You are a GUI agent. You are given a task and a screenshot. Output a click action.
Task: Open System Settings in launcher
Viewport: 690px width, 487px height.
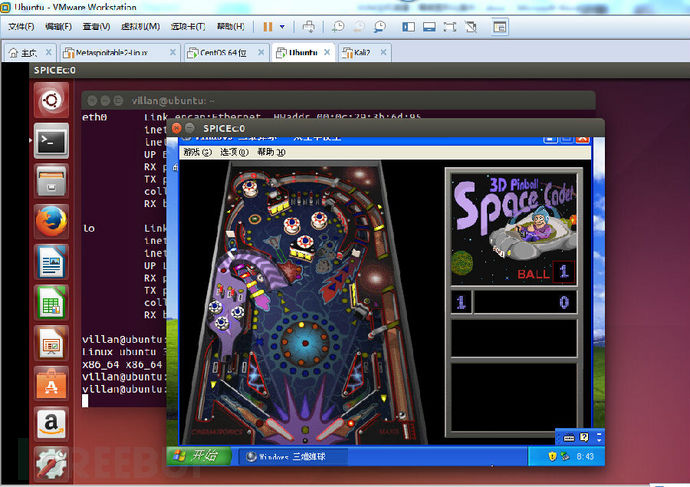point(51,464)
